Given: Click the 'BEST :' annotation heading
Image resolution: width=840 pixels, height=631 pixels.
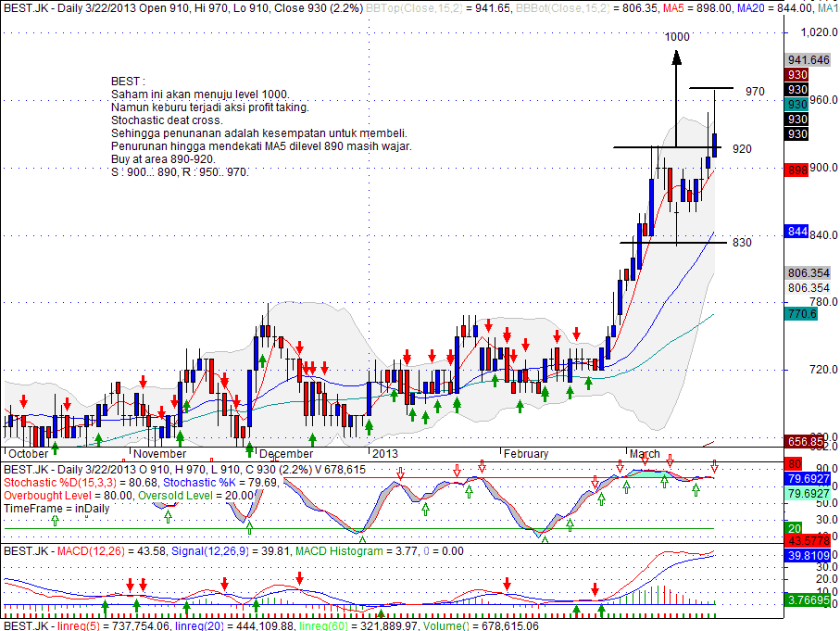Looking at the screenshot, I should (128, 82).
